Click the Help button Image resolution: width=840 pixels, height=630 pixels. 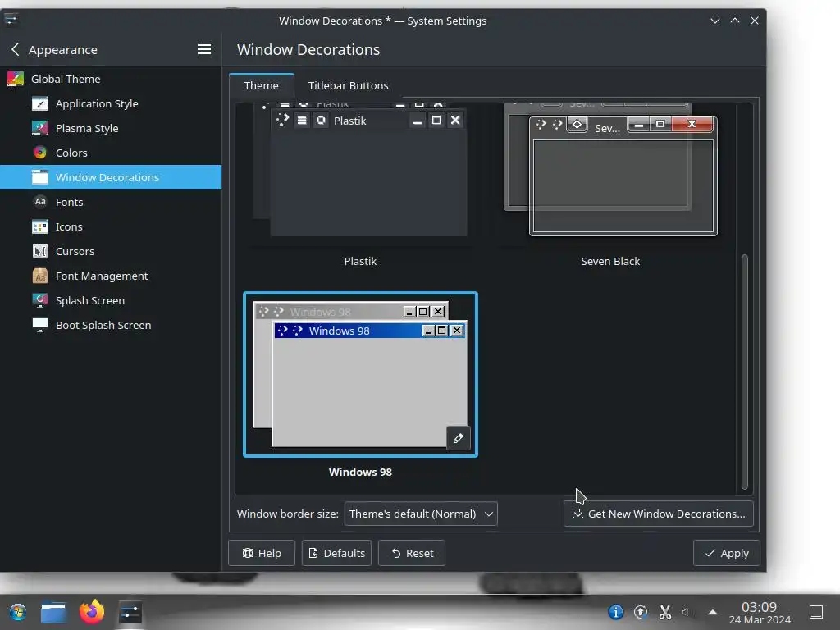[262, 553]
